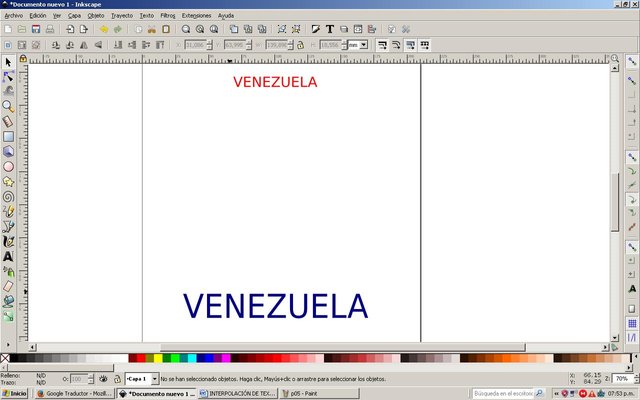Click the Paste clipboard icon

166,29
